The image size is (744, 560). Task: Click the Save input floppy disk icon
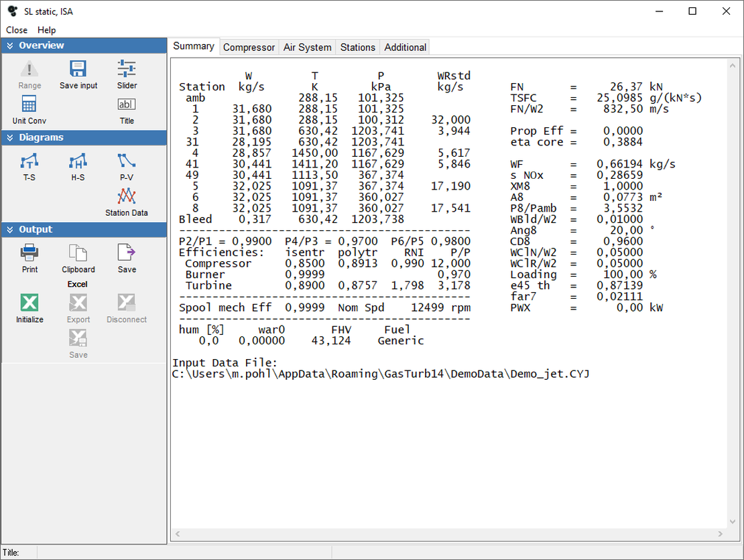[78, 69]
